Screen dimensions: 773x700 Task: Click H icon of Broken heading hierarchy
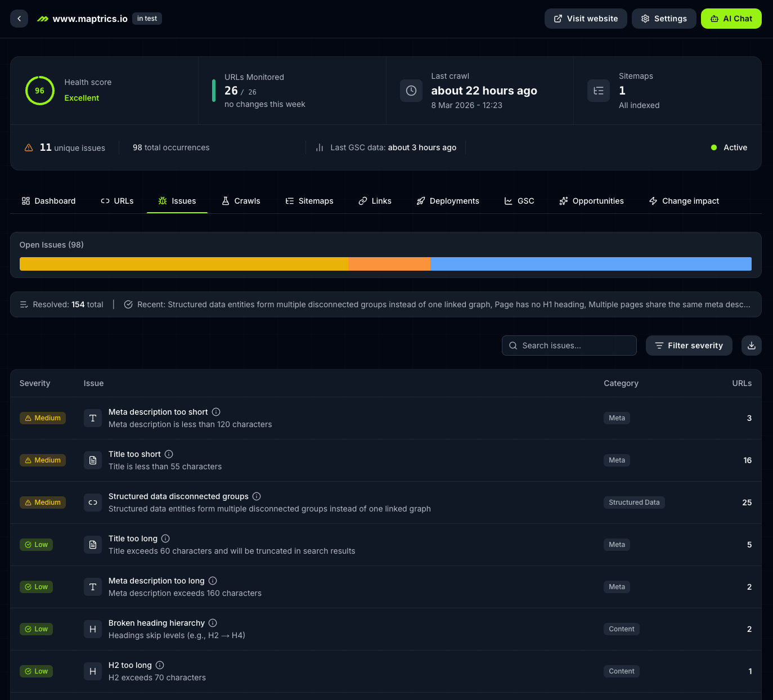[x=93, y=629]
